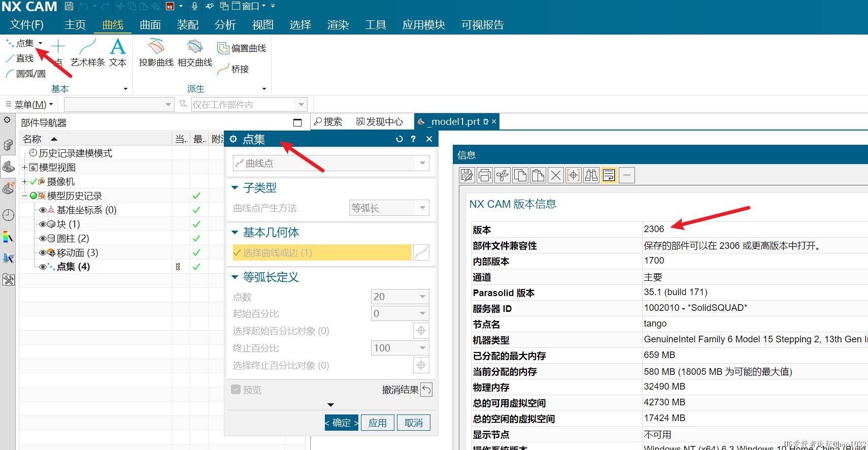
Task: Toggle the 模型历史记录 green status indicator
Action: click(x=34, y=196)
